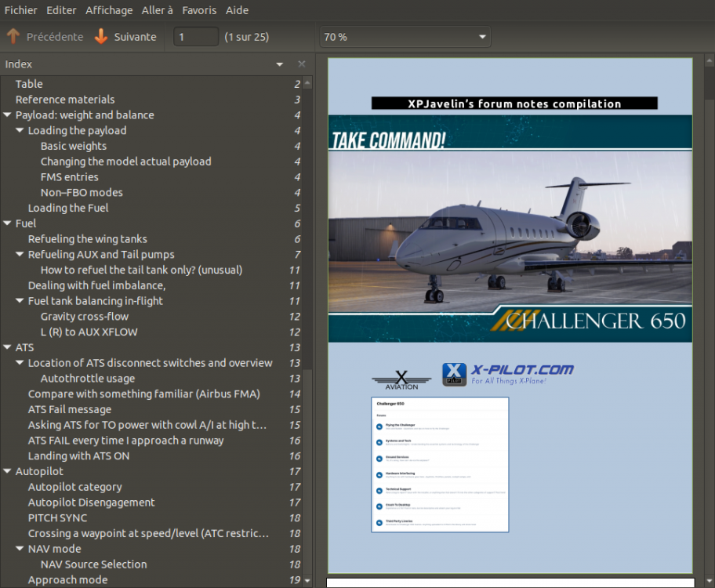This screenshot has width=715, height=588.
Task: Click the document scrollbar down arrow
Action: [x=709, y=581]
